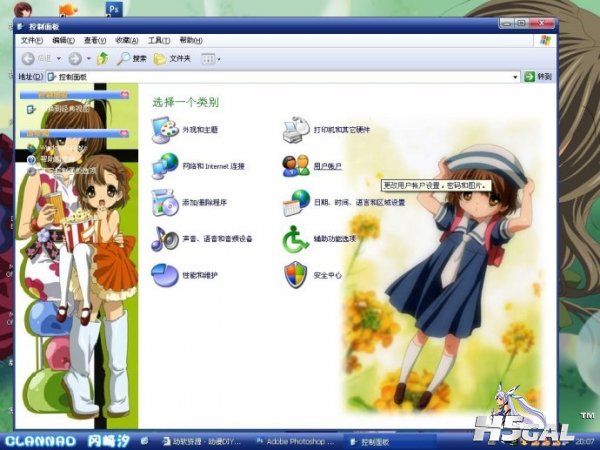Open the 辅助功能选项 accessibility icon
Viewport: 600px width, 450px height.
click(x=296, y=238)
